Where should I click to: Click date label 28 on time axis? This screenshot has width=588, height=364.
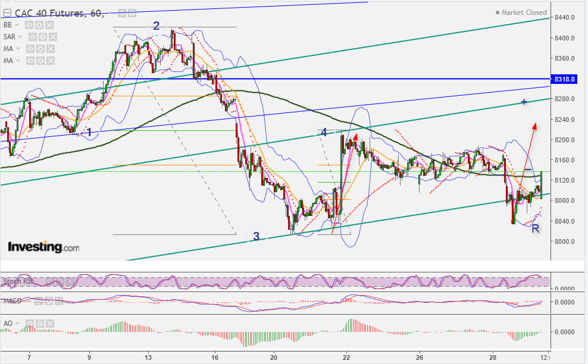493,357
